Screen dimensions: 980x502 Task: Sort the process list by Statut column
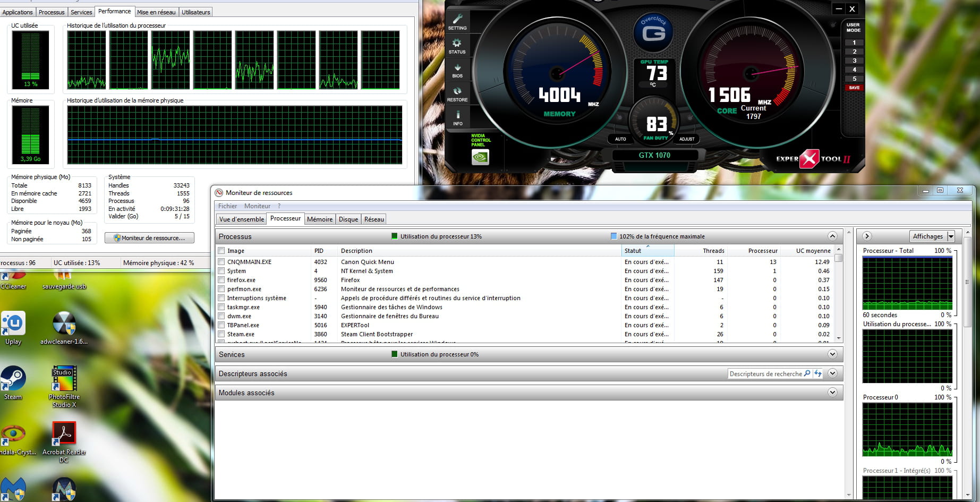click(x=647, y=251)
